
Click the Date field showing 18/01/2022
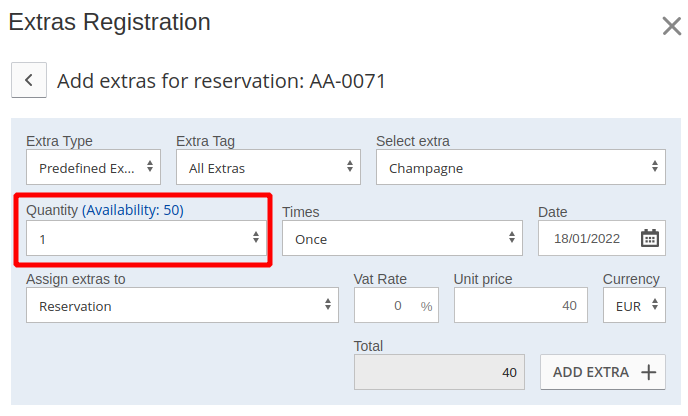point(588,238)
